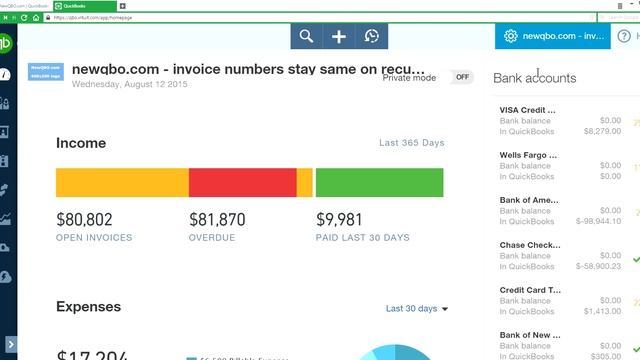This screenshot has width=640, height=360.
Task: Click Last 365 Days income label
Action: [x=411, y=143]
